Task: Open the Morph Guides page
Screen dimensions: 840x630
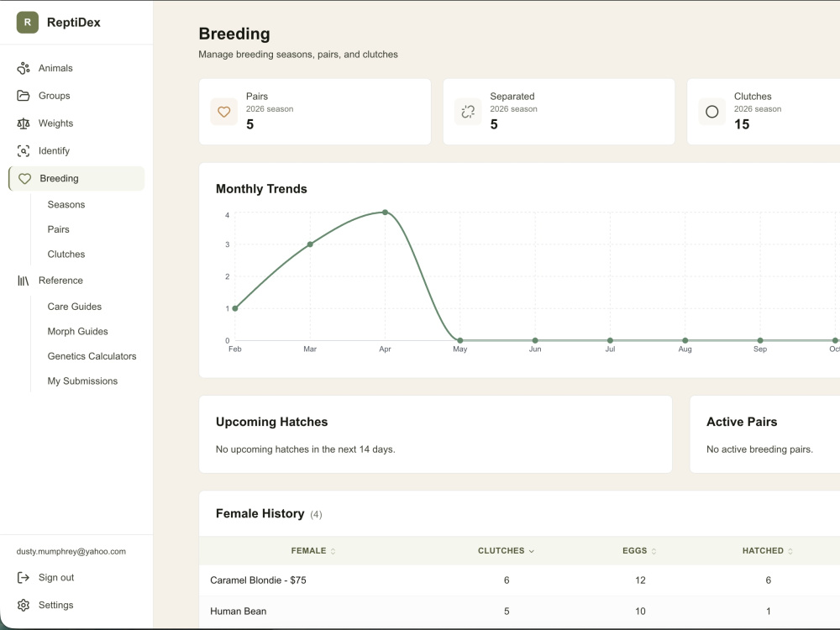Action: point(77,332)
